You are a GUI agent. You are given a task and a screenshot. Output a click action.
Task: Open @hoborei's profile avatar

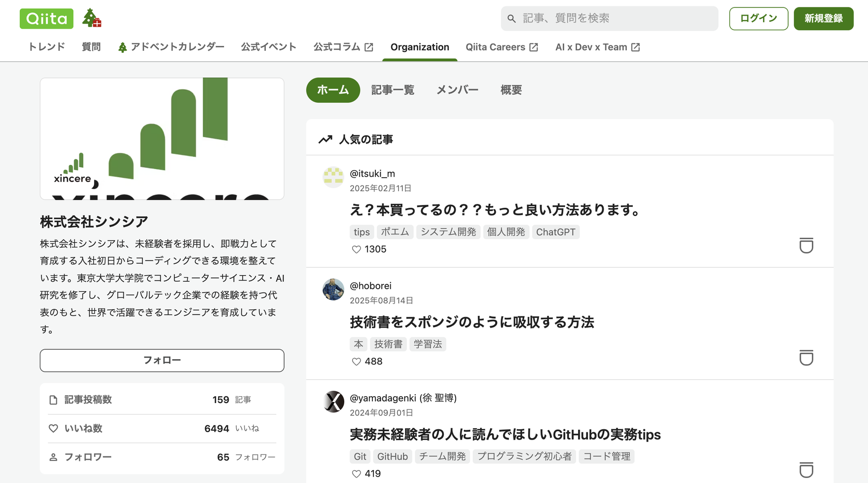click(333, 290)
